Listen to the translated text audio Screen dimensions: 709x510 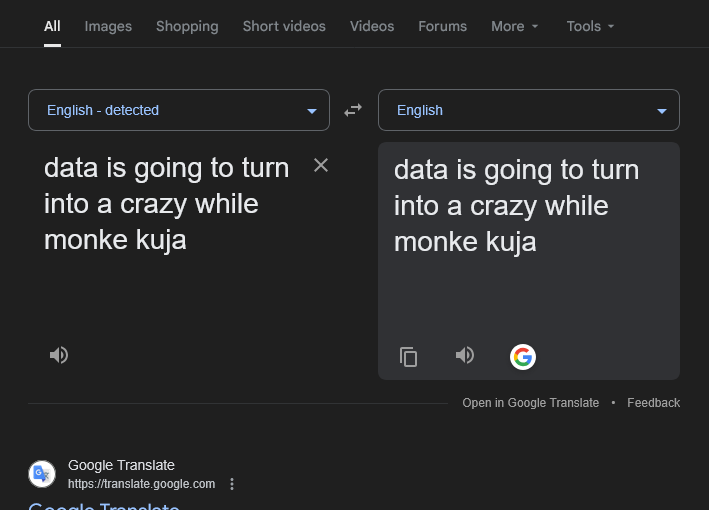465,355
